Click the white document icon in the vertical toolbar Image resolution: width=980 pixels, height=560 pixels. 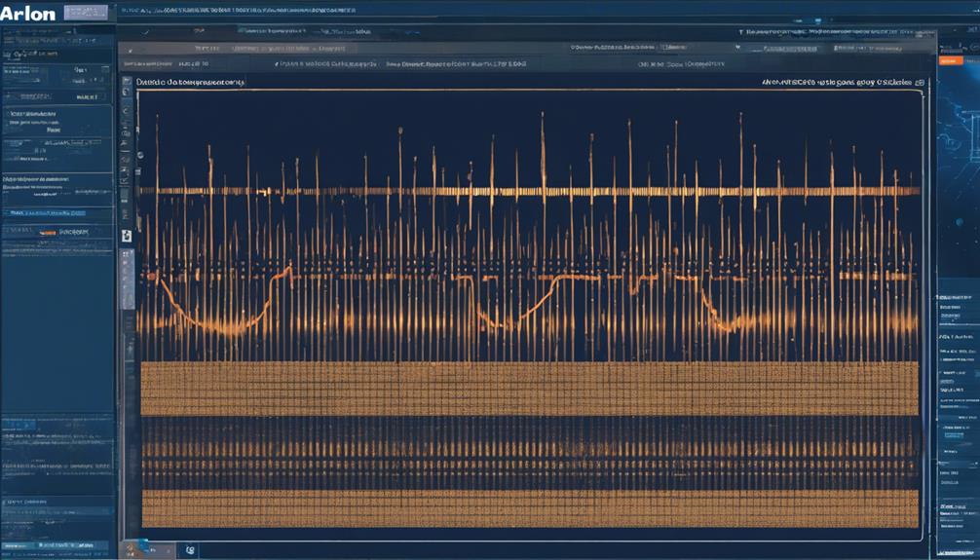127,237
